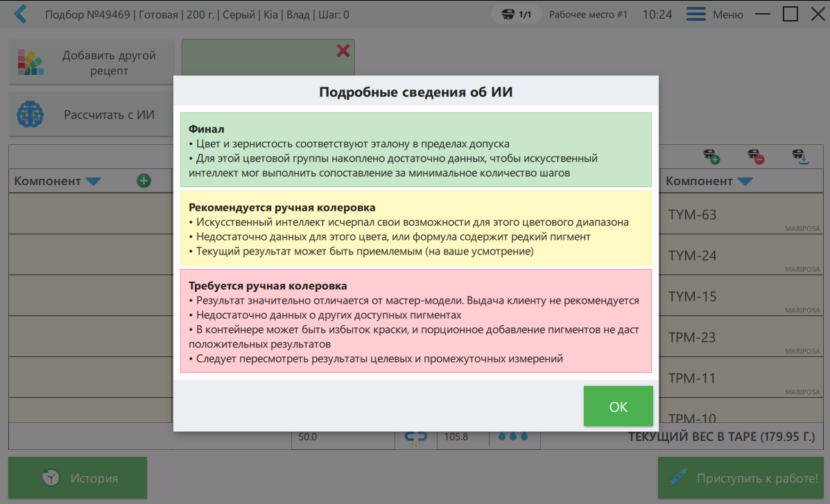Open История at the bottom left

click(78, 478)
